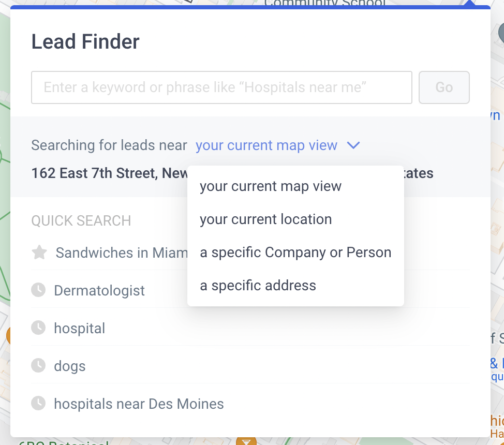Click the Go button
Screen dimensions: 504x445
(444, 87)
